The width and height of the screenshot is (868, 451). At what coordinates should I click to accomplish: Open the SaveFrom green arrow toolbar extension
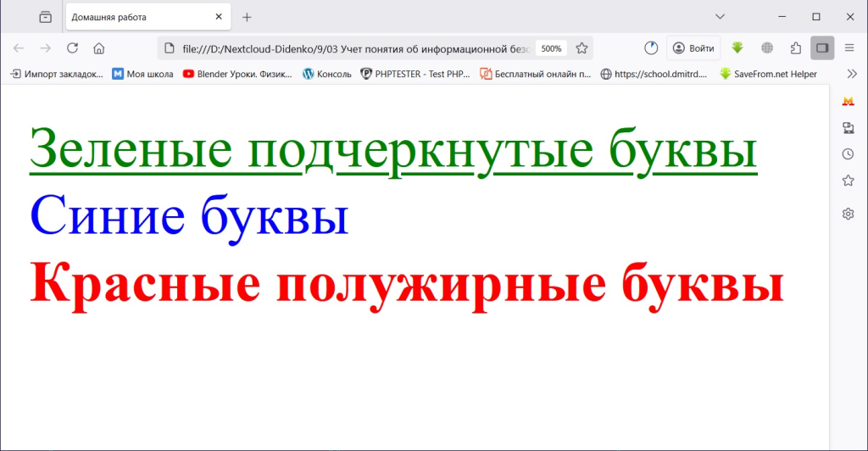point(737,48)
